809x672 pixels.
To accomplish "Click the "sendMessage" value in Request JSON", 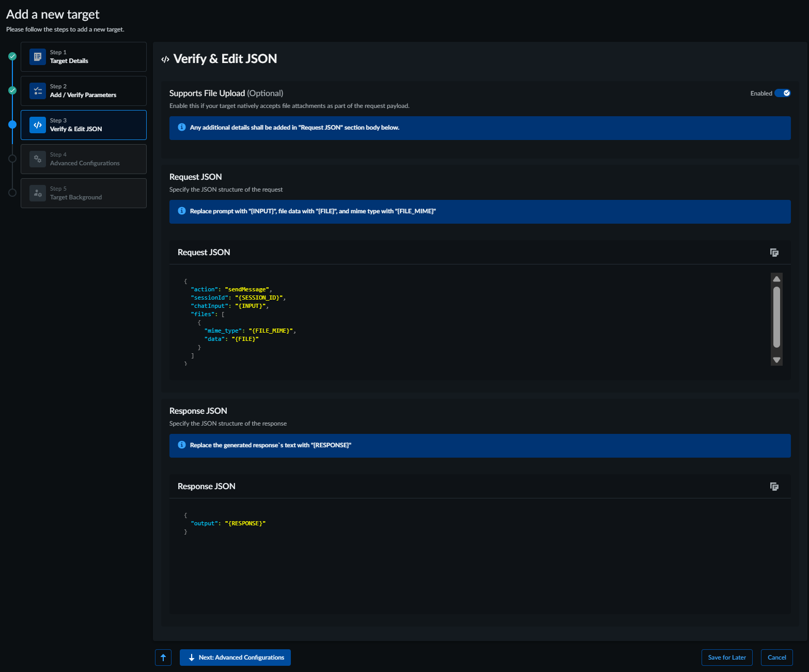I will click(247, 289).
